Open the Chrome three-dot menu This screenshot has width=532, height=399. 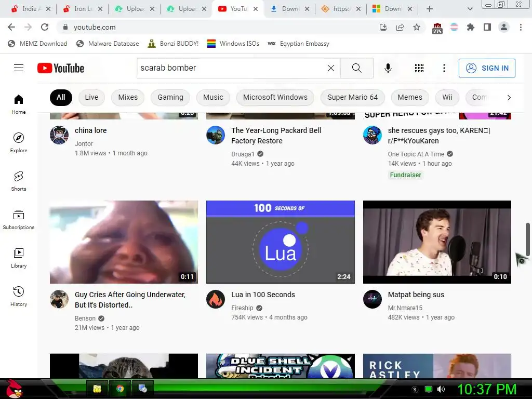pyautogui.click(x=521, y=27)
